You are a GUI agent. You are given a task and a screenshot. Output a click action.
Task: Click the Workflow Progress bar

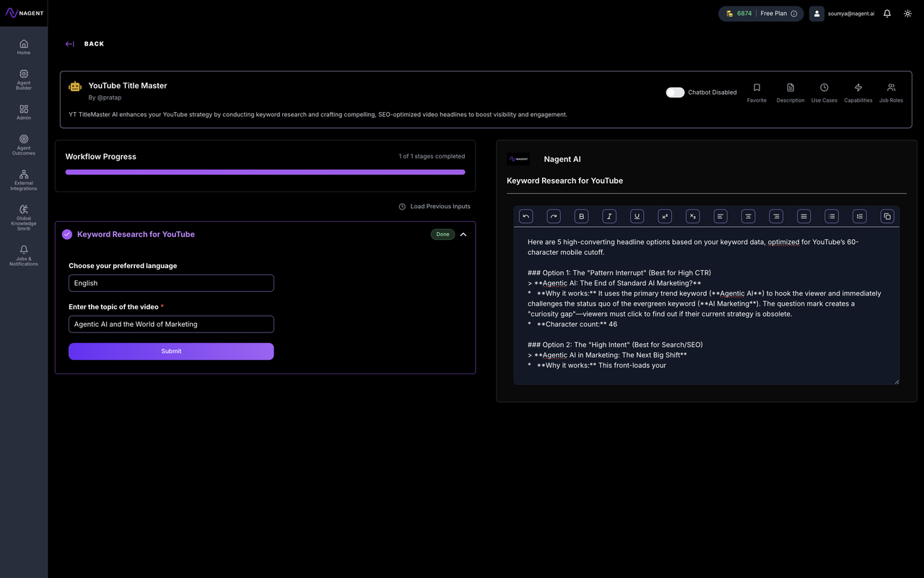(x=265, y=172)
